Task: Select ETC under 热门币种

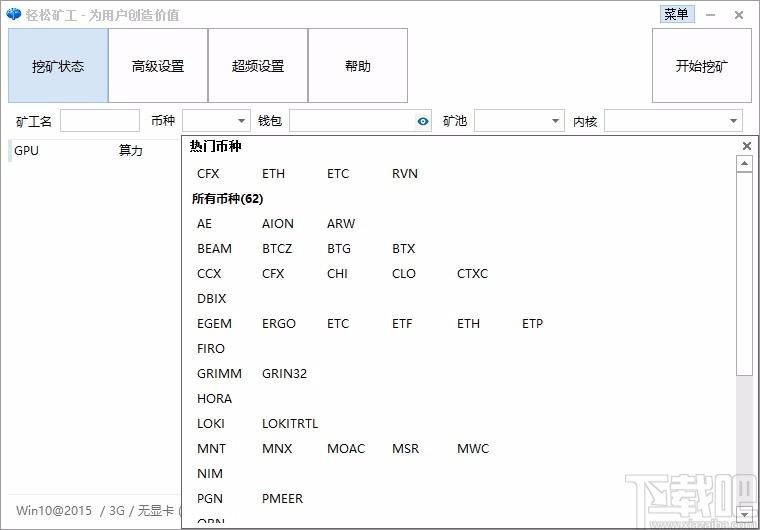Action: [338, 174]
